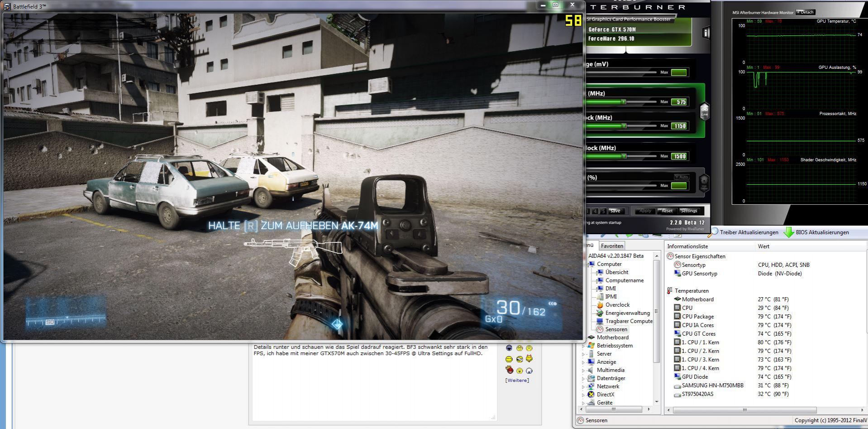Click the Energieverwaltung icon in tree
868x429 pixels.
600,313
